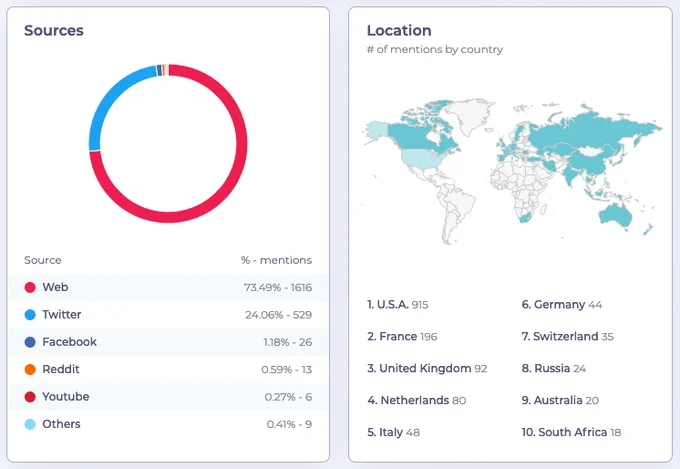Click Australia on the world map
The image size is (680, 469).
(x=615, y=215)
